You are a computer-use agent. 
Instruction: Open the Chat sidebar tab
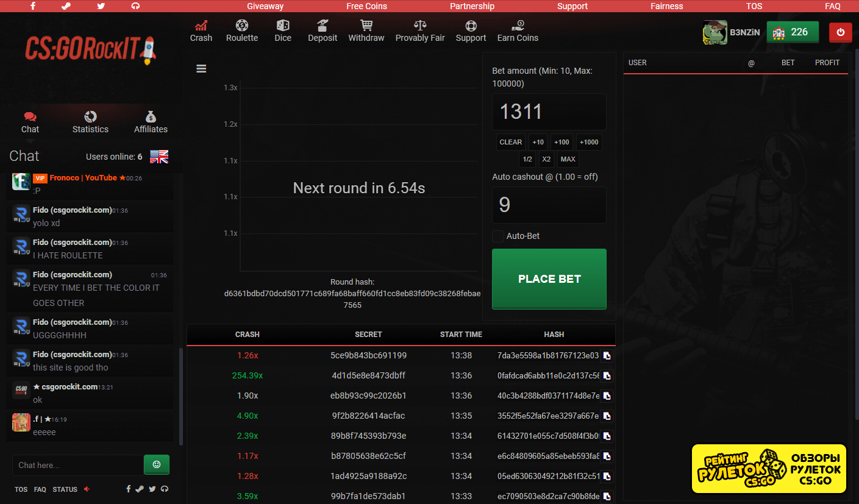tap(30, 122)
